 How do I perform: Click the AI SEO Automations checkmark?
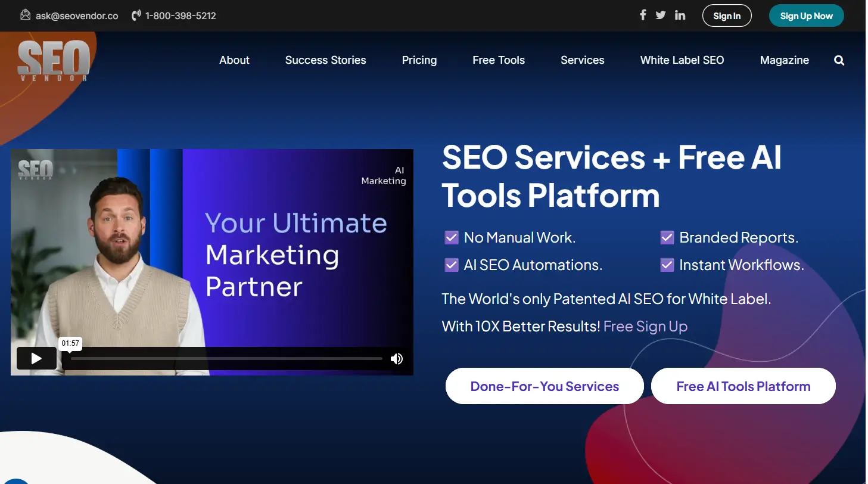[x=452, y=265]
